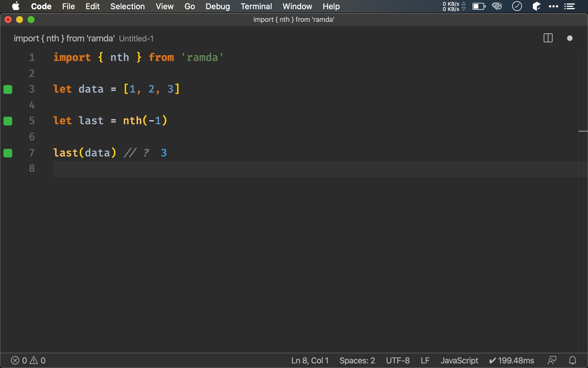Change file encoding UTF-8
Viewport: 588px width, 368px height.
(398, 360)
